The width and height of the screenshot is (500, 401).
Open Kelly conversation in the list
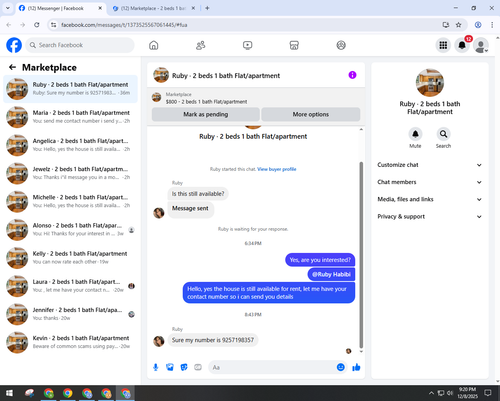click(x=70, y=258)
